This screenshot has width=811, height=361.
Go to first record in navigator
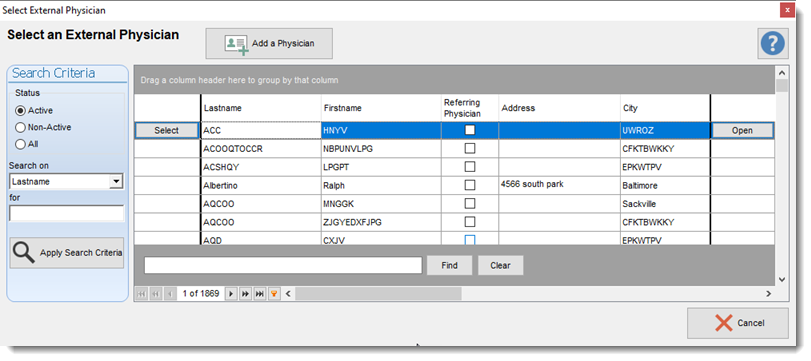pyautogui.click(x=141, y=294)
